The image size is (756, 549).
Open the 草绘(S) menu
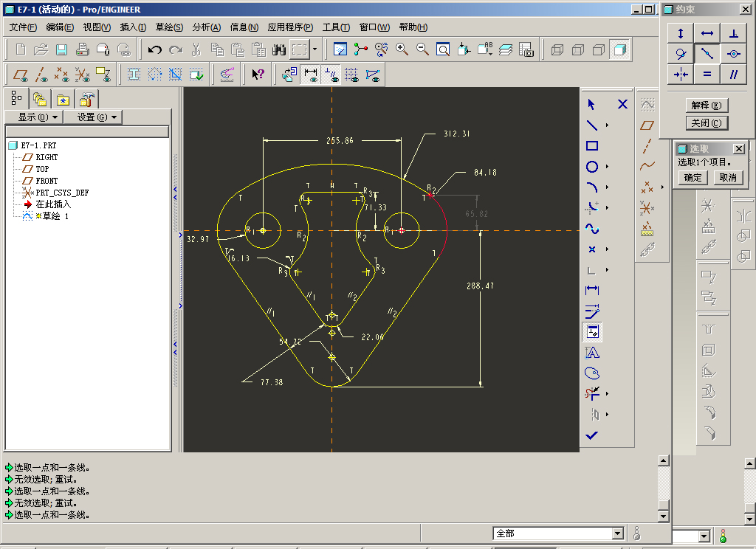point(169,27)
